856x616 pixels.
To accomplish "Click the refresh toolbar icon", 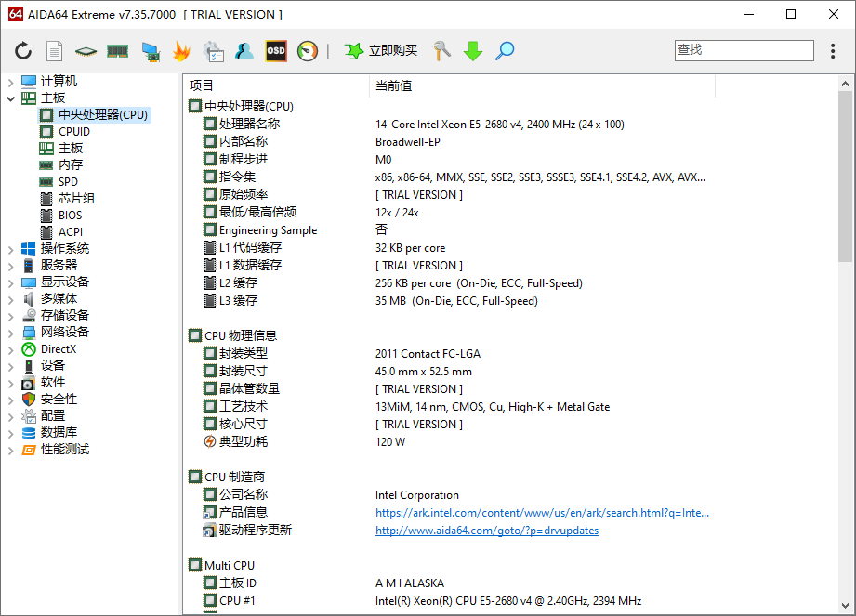I will click(x=23, y=51).
